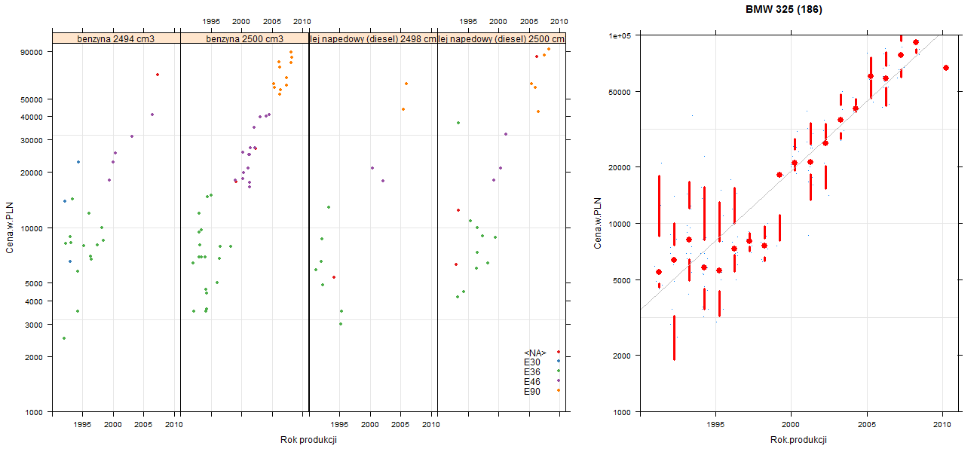Click "Cena.w.PLN" y-axis title of BMW 325 chart
Screen dimensions: 980x452
pyautogui.click(x=598, y=223)
